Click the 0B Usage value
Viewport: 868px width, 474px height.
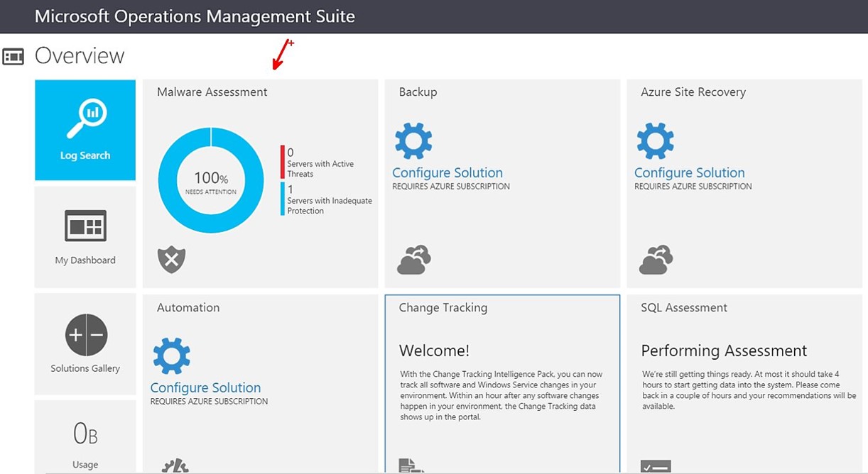point(85,433)
